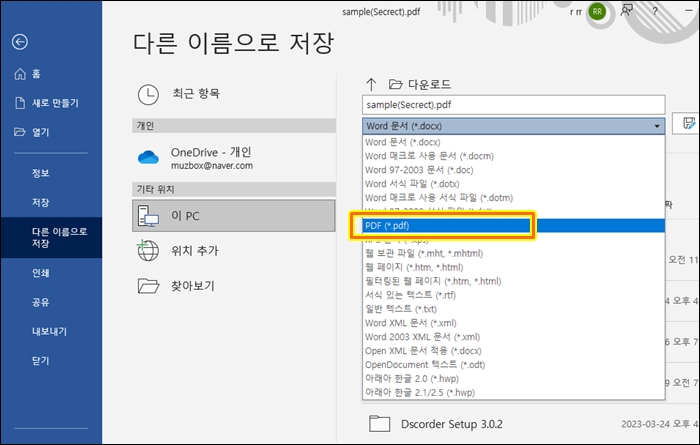Choose 아래아 한글 2.0 (*.hwp)

coord(513,378)
